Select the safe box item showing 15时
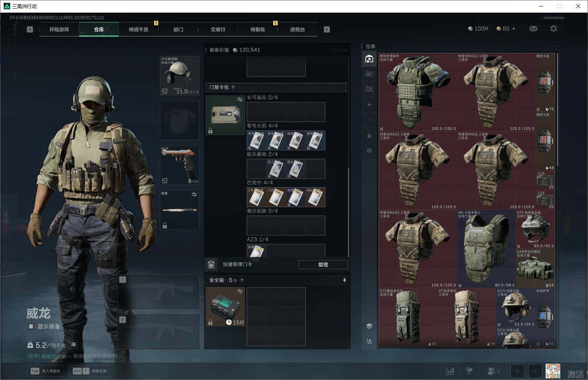The height and width of the screenshot is (380, 588). (225, 307)
